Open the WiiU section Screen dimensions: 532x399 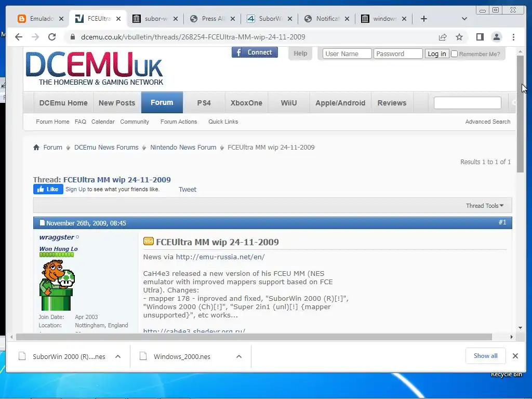pos(289,103)
